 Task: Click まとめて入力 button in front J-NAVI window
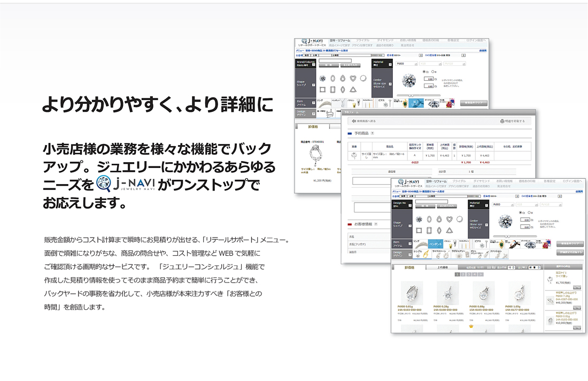click(447, 205)
